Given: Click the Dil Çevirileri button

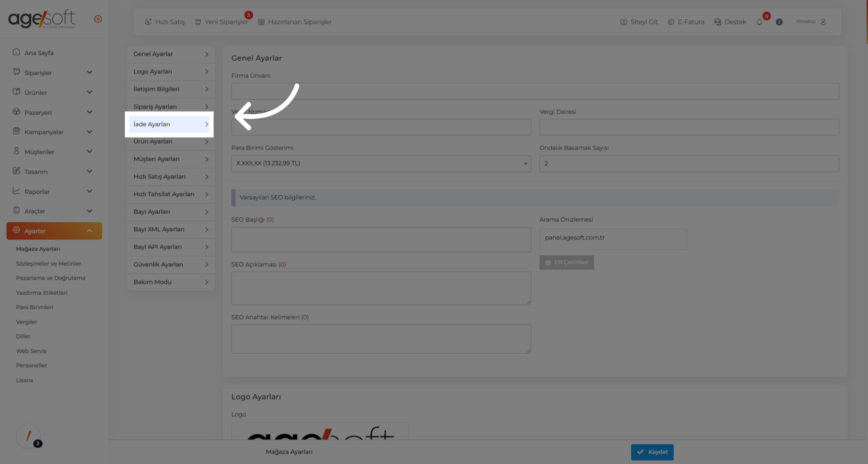Looking at the screenshot, I should pos(566,262).
